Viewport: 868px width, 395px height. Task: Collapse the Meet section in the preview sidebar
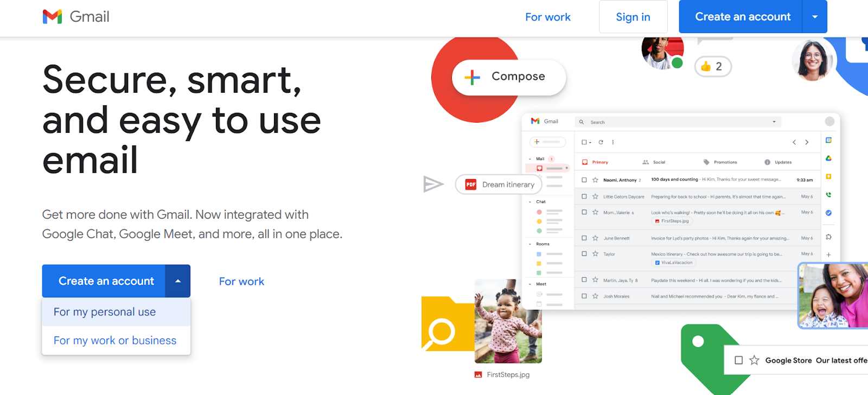(530, 284)
